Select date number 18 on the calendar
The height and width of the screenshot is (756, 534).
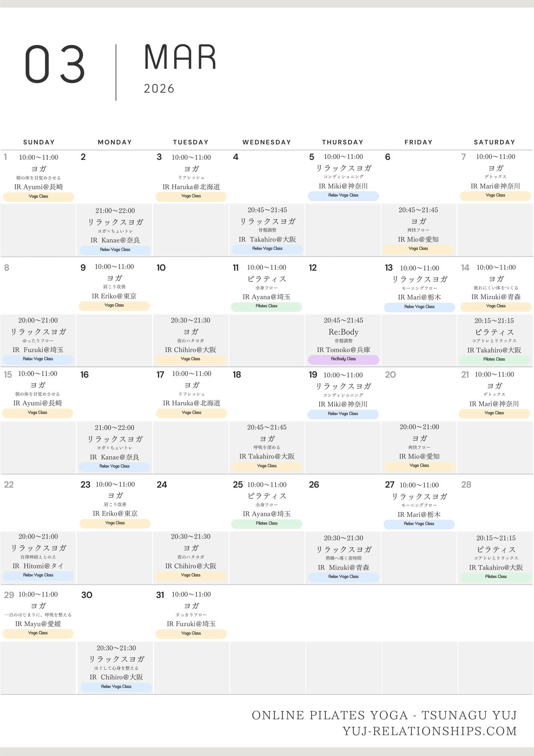(x=237, y=375)
